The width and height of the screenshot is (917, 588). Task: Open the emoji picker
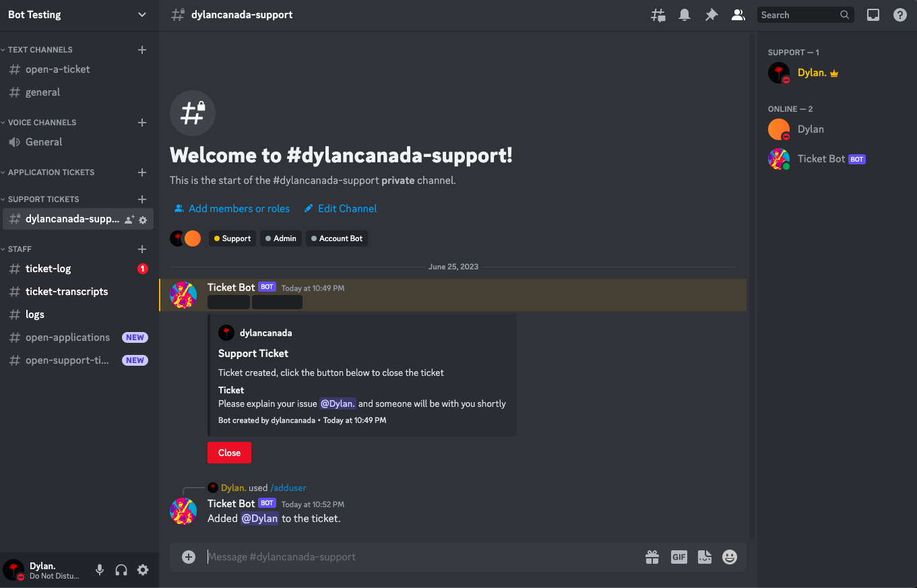click(x=729, y=556)
